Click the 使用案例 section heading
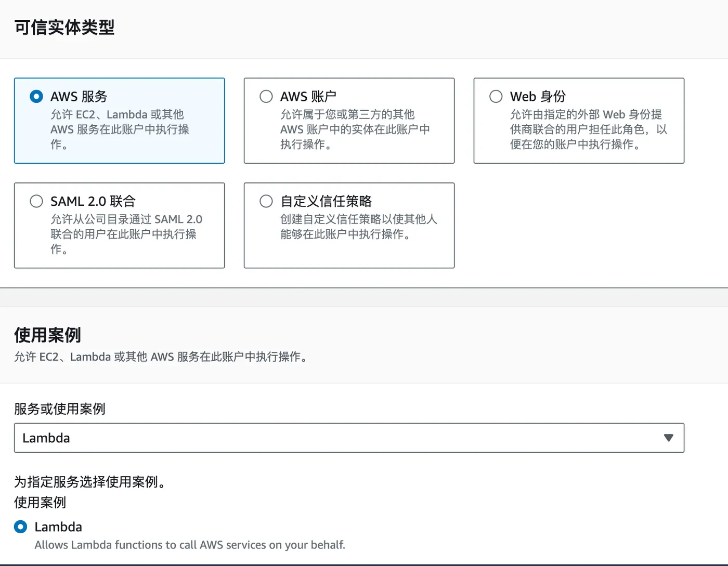The image size is (728, 566). point(47,335)
